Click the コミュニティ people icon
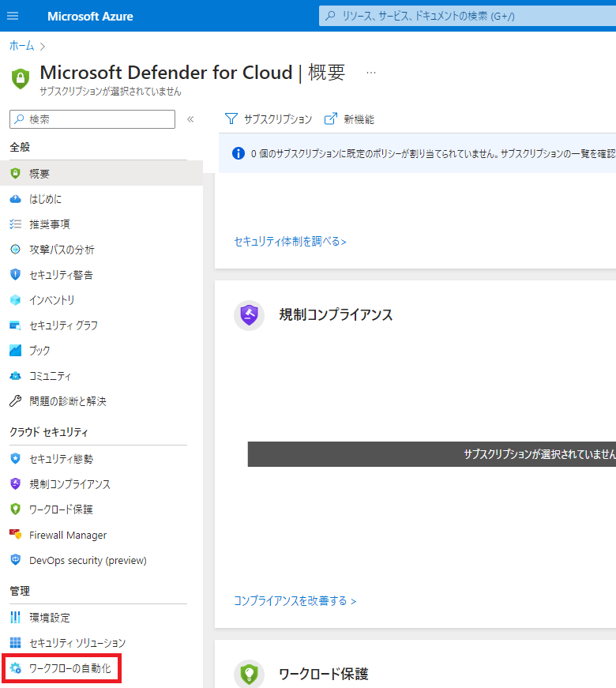The height and width of the screenshot is (688, 616). [15, 376]
